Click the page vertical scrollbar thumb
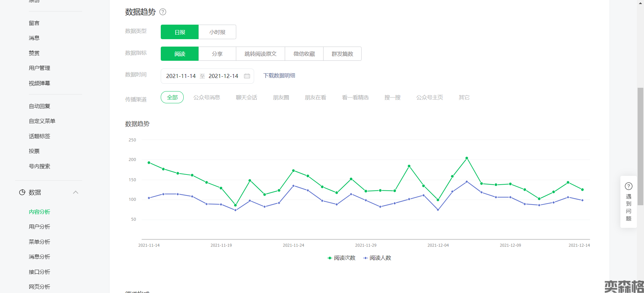Viewport: 644px width, 293px height. [640, 135]
